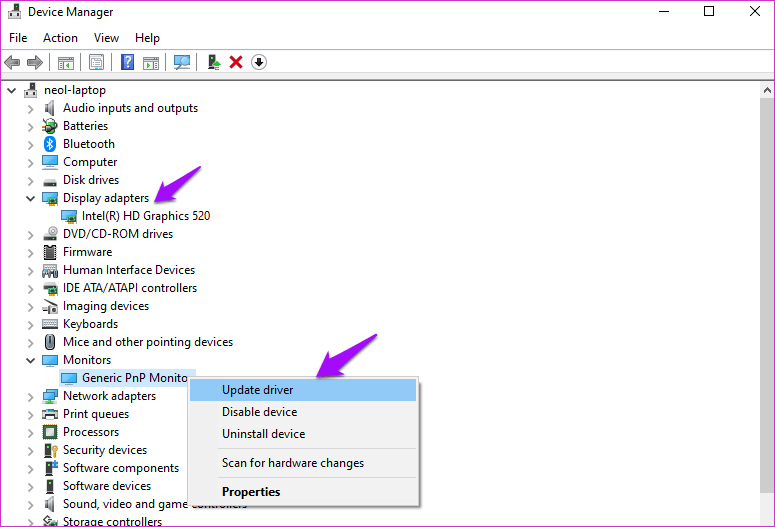Open the Action menu
Viewport: 775px width, 527px height.
pos(60,38)
